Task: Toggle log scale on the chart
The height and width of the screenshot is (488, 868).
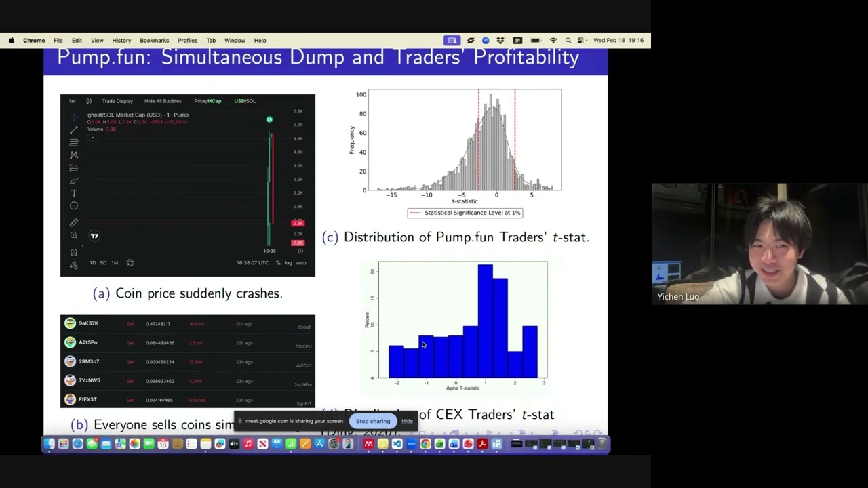Action: (x=288, y=263)
